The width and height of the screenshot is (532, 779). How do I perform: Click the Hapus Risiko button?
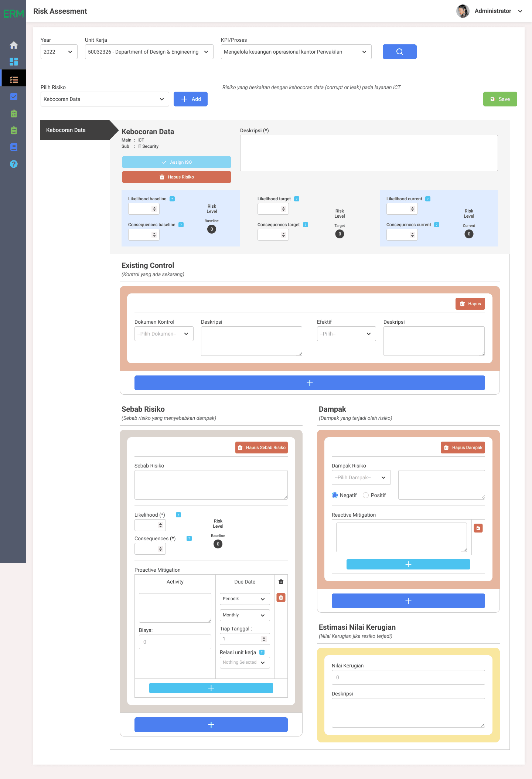tap(177, 177)
